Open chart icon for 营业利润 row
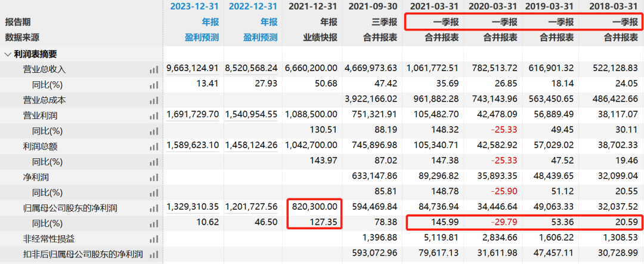Image resolution: width=644 pixels, height=264 pixels. 154,116
